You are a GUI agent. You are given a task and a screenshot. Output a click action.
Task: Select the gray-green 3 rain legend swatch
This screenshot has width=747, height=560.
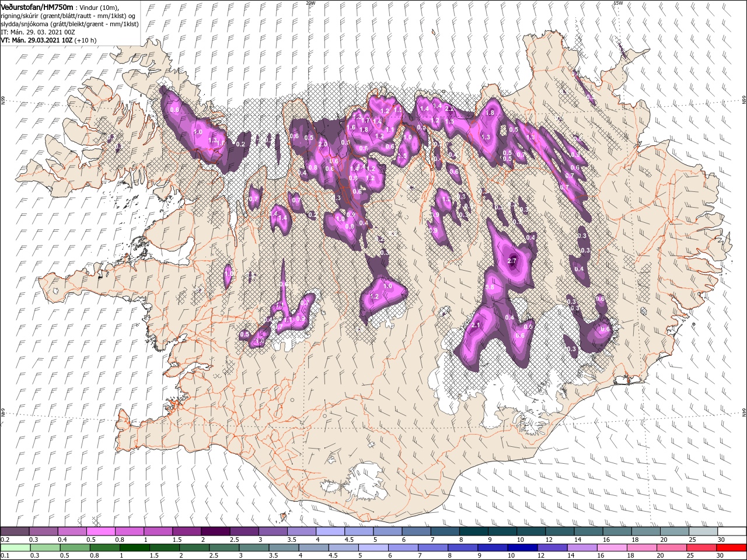tap(254, 548)
